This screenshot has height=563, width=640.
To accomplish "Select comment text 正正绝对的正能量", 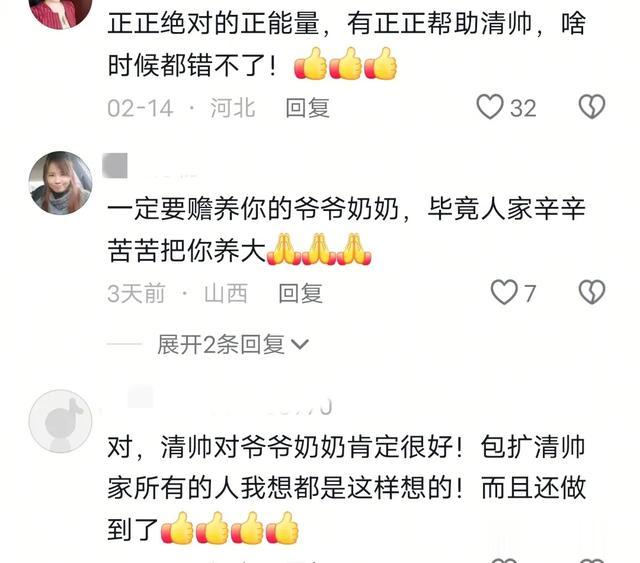I will point(213,23).
